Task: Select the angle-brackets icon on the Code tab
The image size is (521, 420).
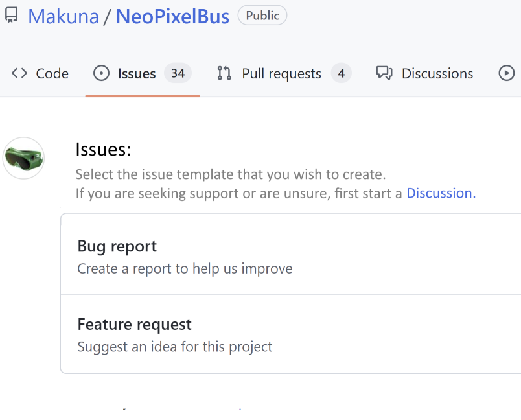Action: point(19,73)
